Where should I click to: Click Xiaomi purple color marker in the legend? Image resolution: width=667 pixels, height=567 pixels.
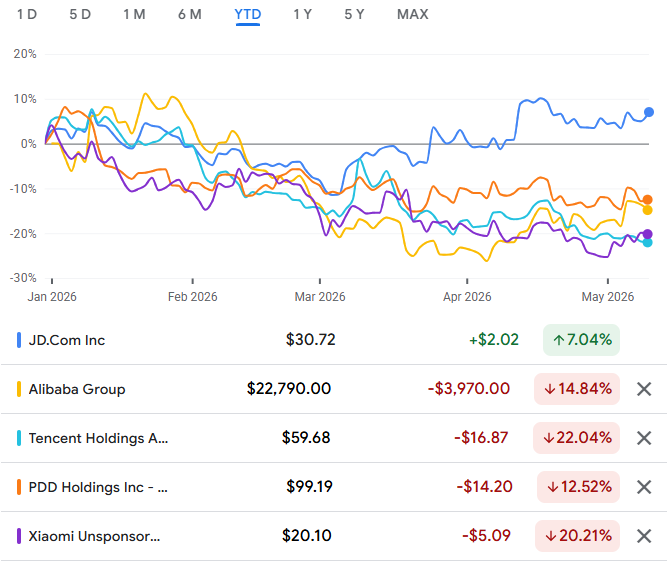(19, 536)
